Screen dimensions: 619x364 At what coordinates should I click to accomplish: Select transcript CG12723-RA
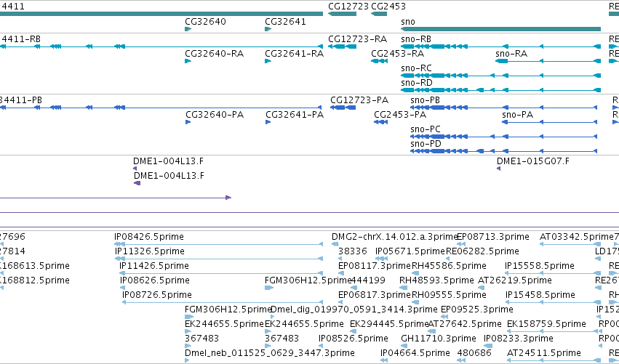point(343,46)
